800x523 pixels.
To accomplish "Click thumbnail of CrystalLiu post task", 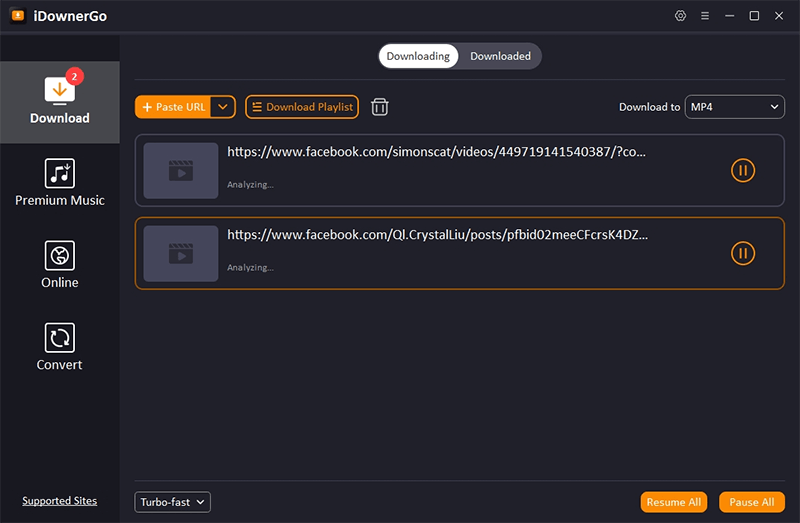I will (181, 254).
